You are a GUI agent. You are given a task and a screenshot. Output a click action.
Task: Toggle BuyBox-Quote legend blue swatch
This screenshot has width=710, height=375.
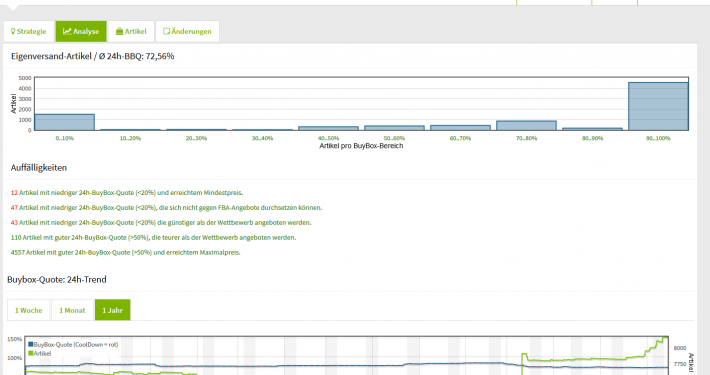31,345
